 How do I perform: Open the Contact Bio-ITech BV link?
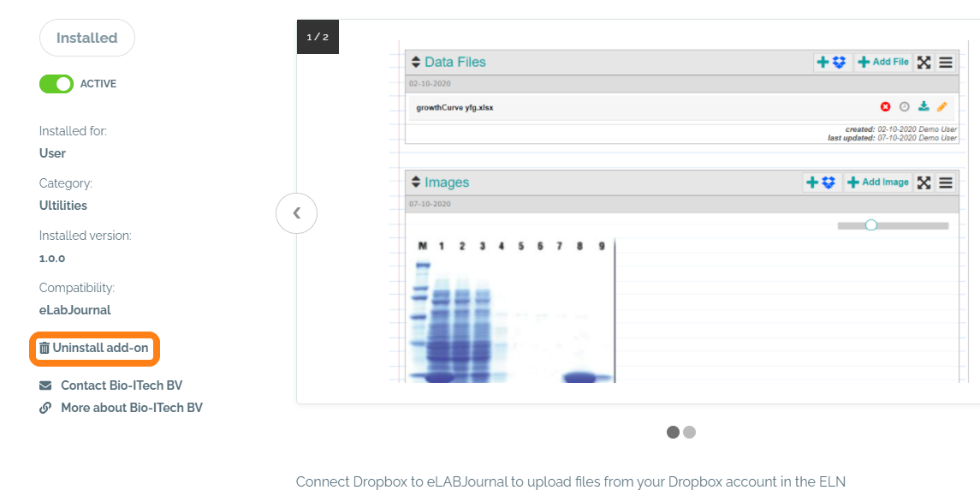pos(121,385)
